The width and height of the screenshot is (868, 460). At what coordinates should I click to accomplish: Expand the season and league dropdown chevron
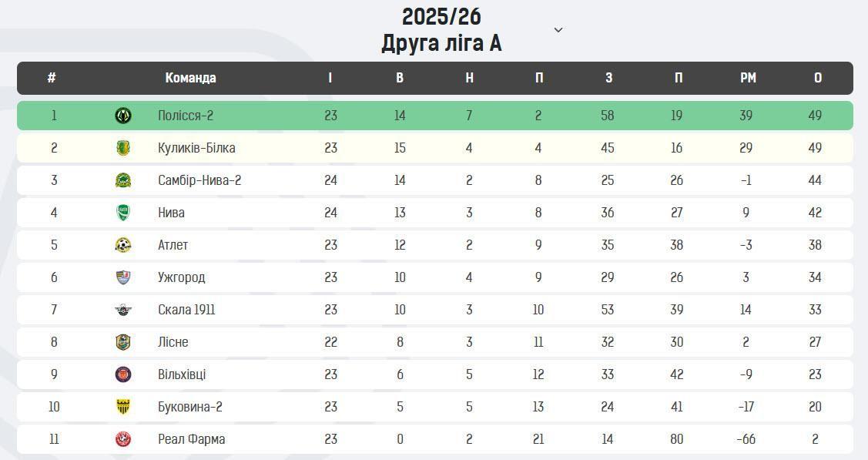click(x=558, y=30)
